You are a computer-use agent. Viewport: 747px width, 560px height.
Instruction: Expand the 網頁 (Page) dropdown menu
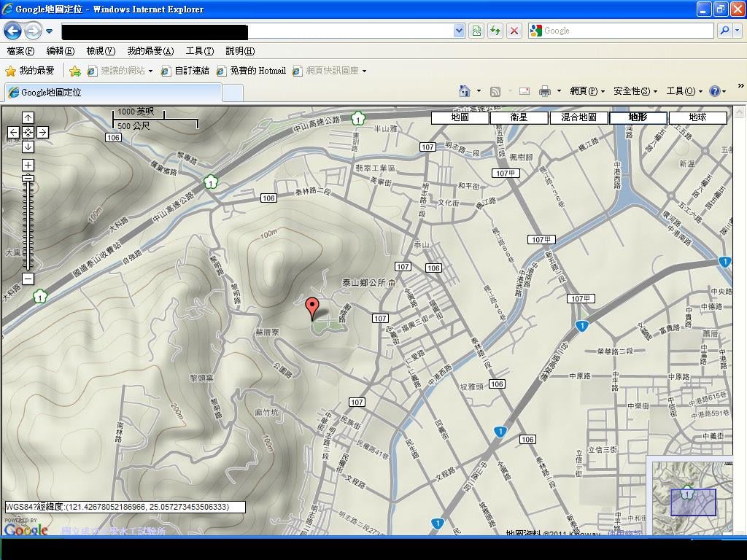click(587, 91)
